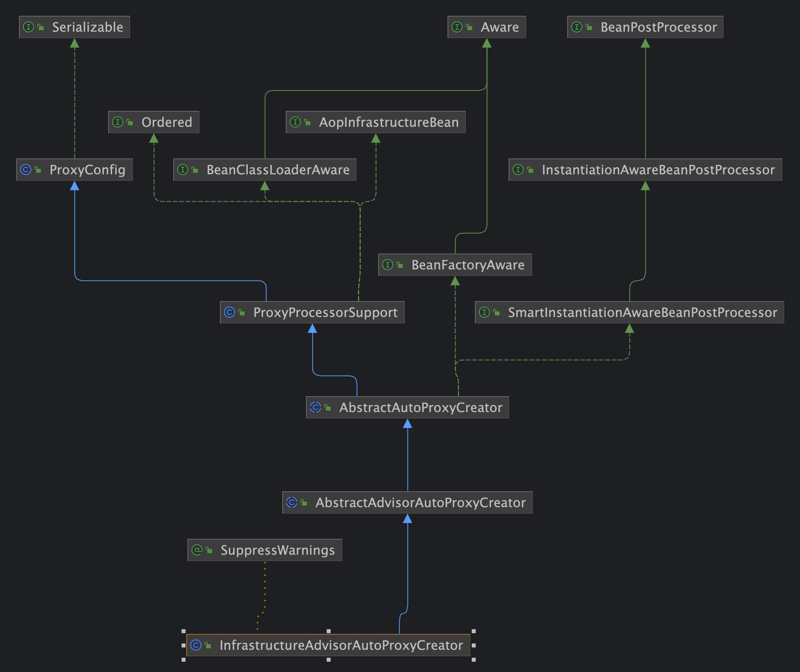
Task: Select the InstantiationAwareBeanPostProcessor label
Action: (658, 170)
